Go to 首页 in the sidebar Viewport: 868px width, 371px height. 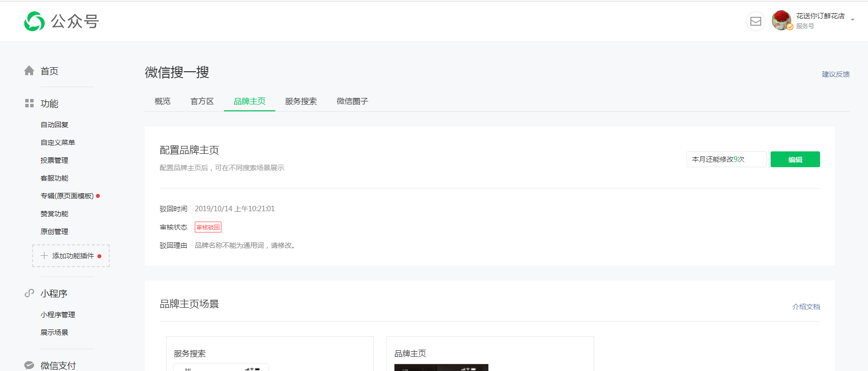[49, 71]
